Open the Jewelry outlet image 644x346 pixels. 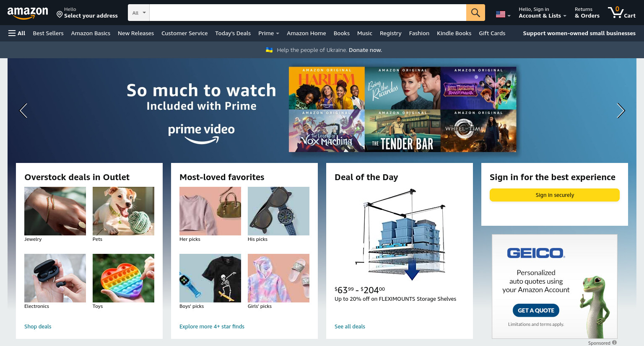point(55,211)
